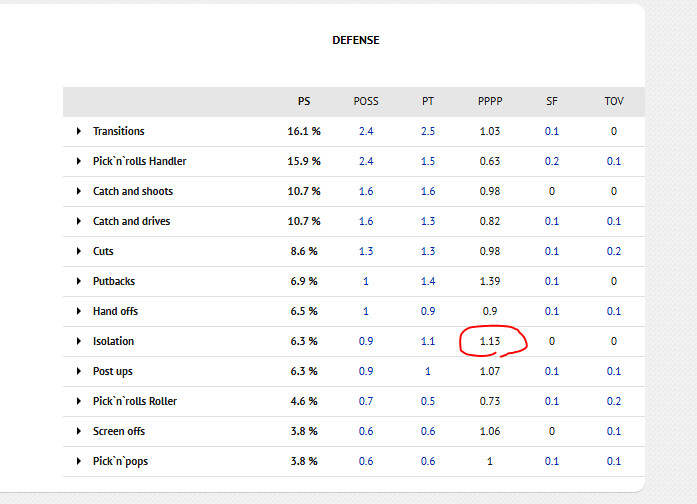The height and width of the screenshot is (504, 697).
Task: Expand the Screen offs row arrow
Action: tap(79, 431)
